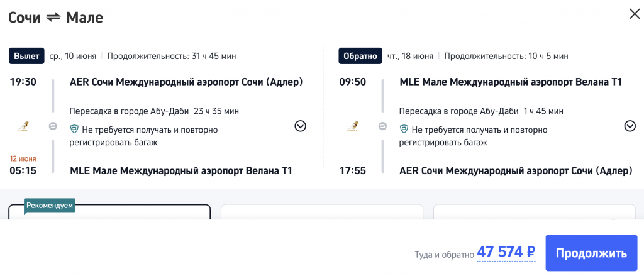
Task: Choose the rightmost fare card
Action: (x=535, y=213)
